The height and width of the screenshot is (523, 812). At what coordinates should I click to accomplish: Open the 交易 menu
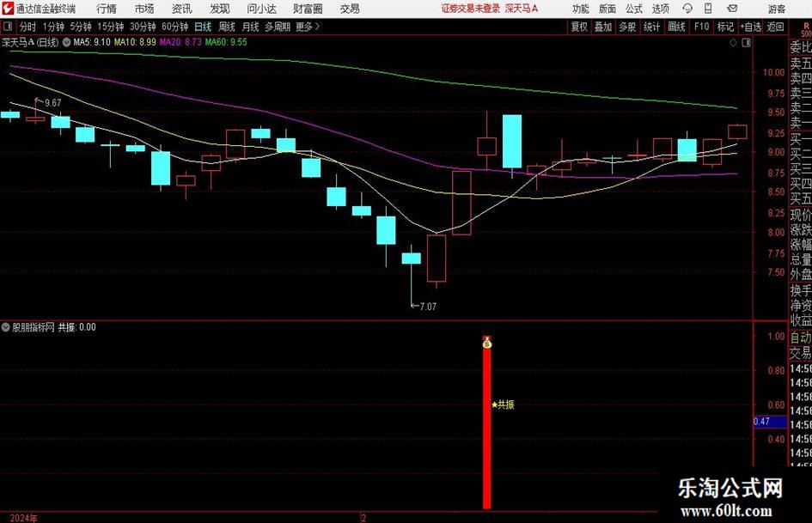[x=350, y=9]
